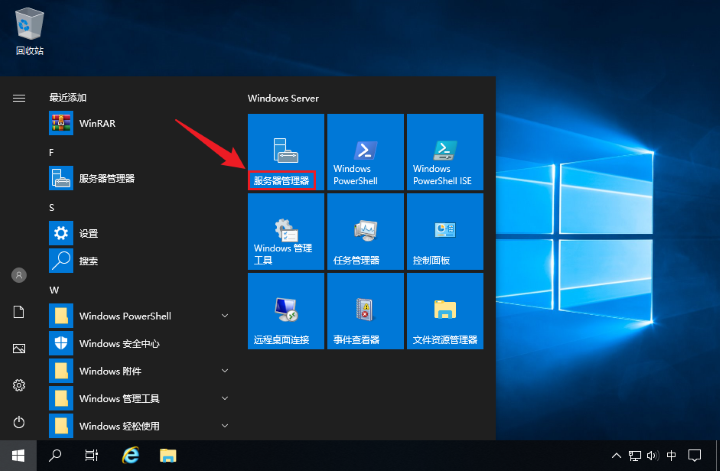The width and height of the screenshot is (720, 471).
Task: Open the Windows PowerShell ISE tile
Action: [445, 152]
